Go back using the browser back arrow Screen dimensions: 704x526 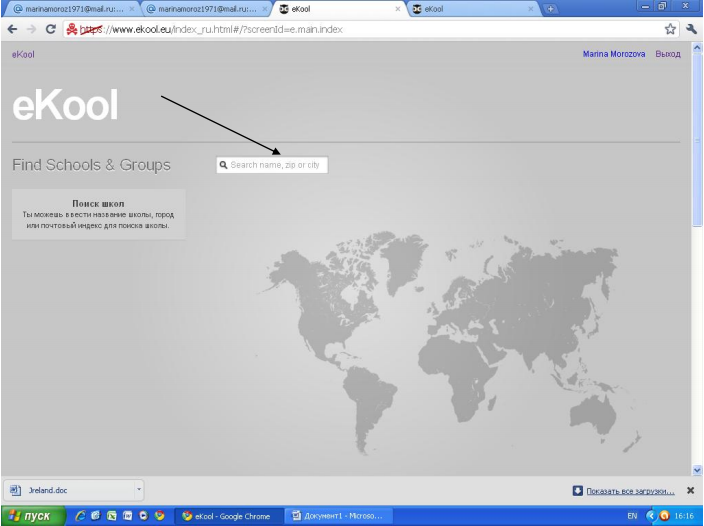pyautogui.click(x=12, y=30)
